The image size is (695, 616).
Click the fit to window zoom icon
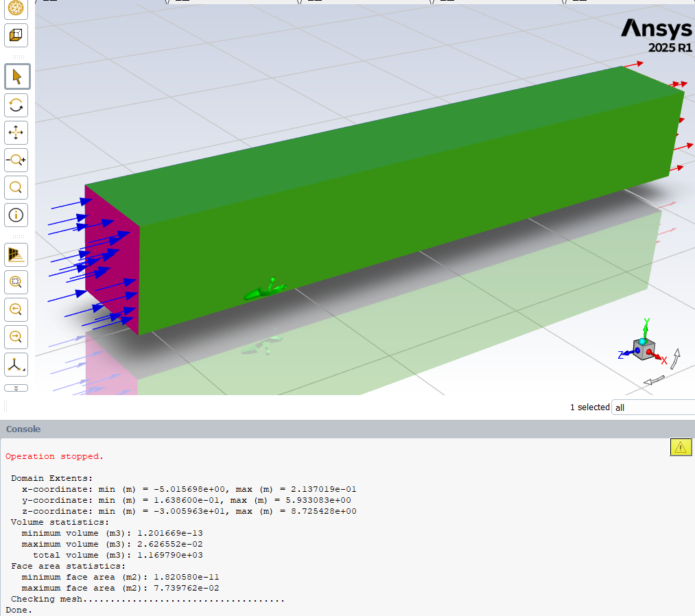16,281
